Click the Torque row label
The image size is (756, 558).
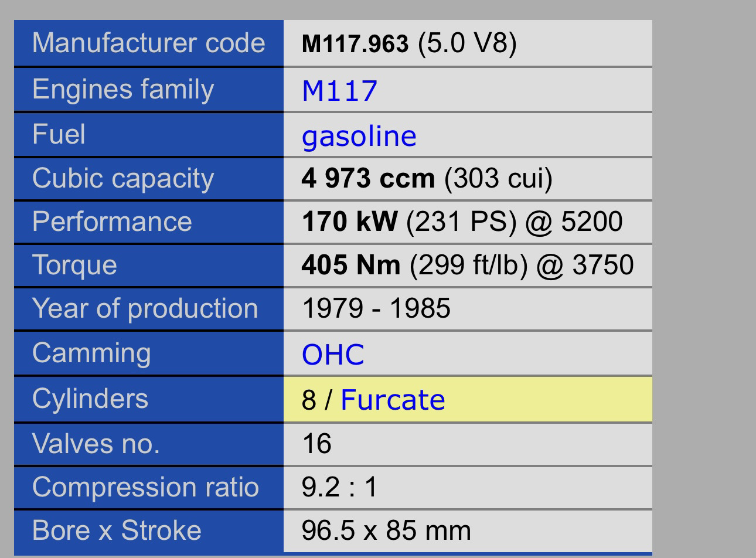(74, 266)
